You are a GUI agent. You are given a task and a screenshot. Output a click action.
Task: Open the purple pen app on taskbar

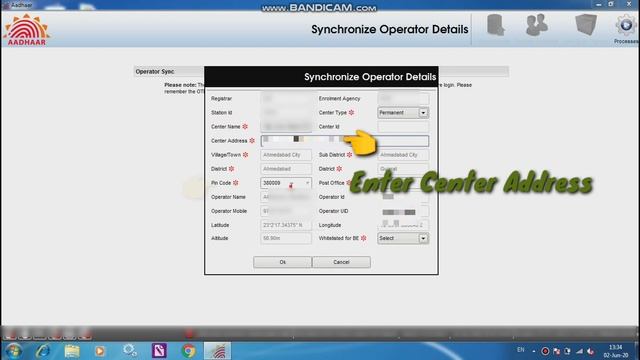click(159, 351)
